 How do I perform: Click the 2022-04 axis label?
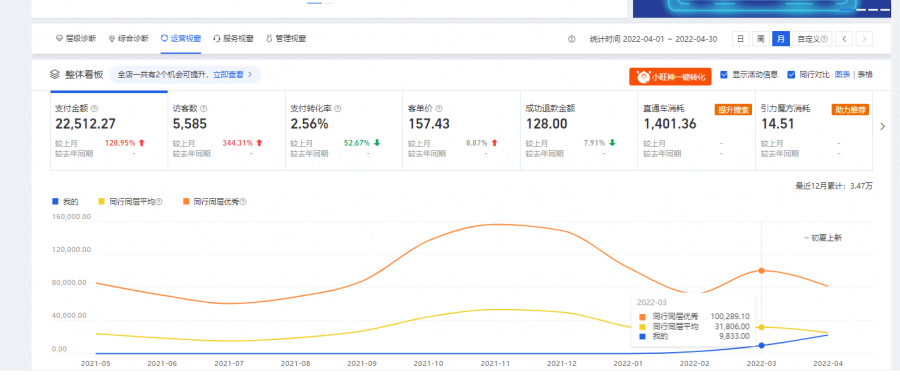[829, 363]
